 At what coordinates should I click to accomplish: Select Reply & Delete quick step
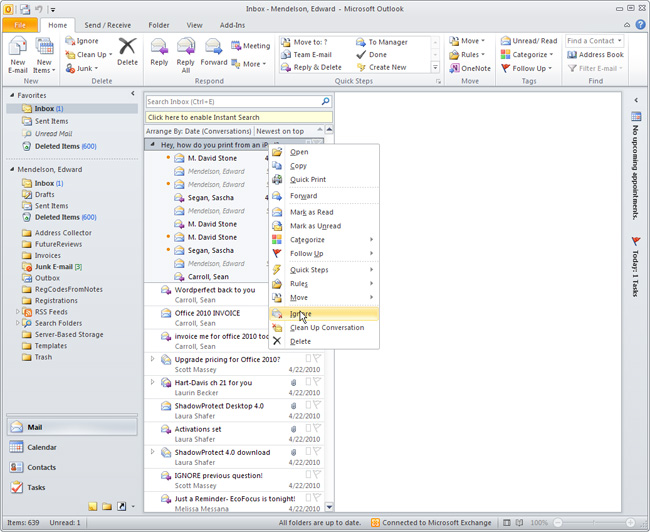(x=312, y=67)
